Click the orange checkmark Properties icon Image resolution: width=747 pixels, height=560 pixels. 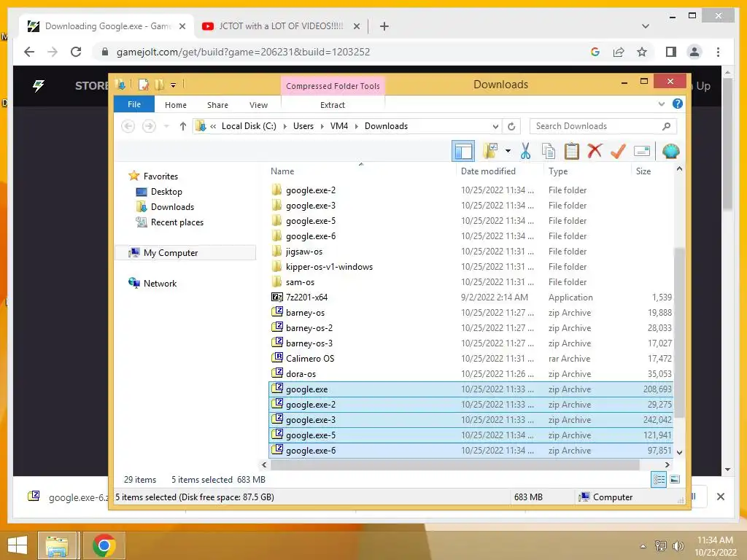[x=618, y=152]
